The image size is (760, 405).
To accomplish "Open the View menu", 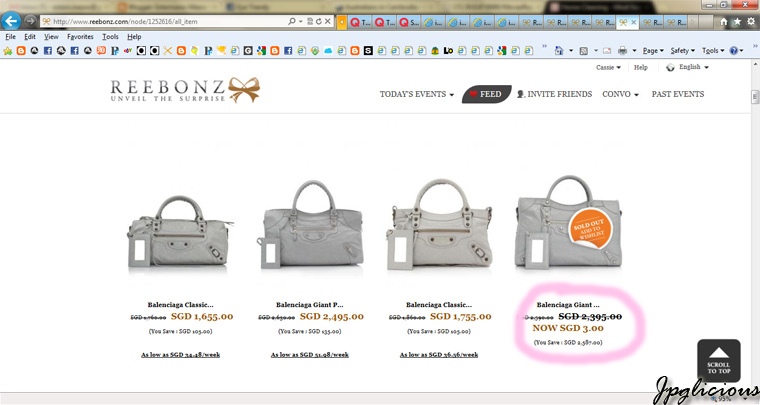I will tap(51, 37).
